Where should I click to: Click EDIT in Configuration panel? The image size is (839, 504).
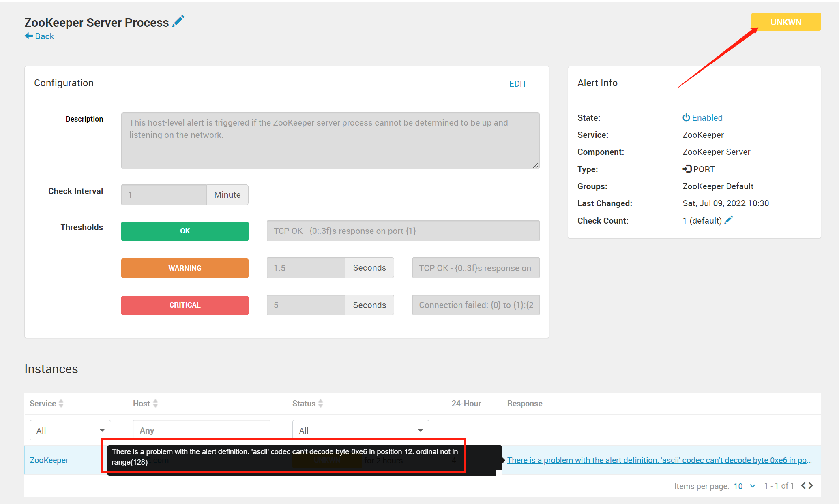pyautogui.click(x=518, y=83)
